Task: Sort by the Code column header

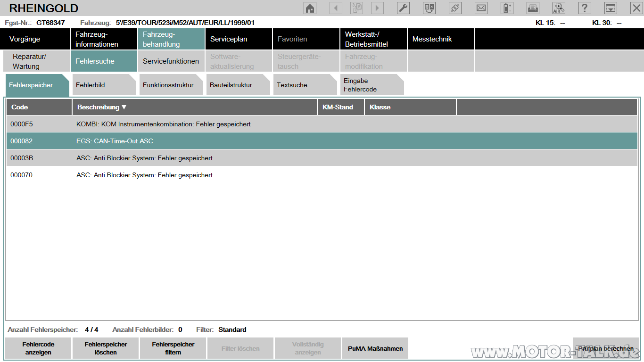Action: [x=39, y=107]
